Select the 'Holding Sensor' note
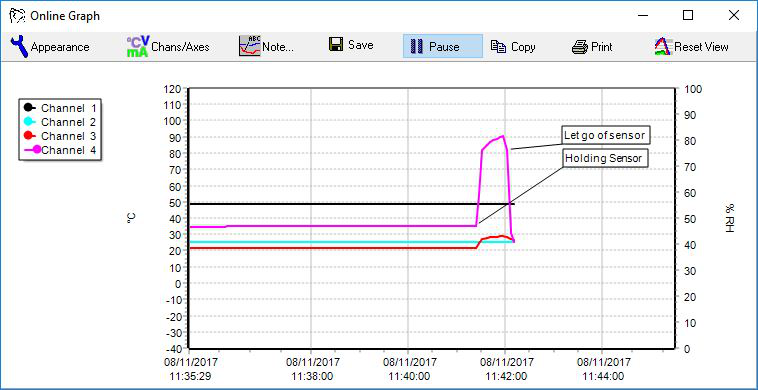 (604, 158)
